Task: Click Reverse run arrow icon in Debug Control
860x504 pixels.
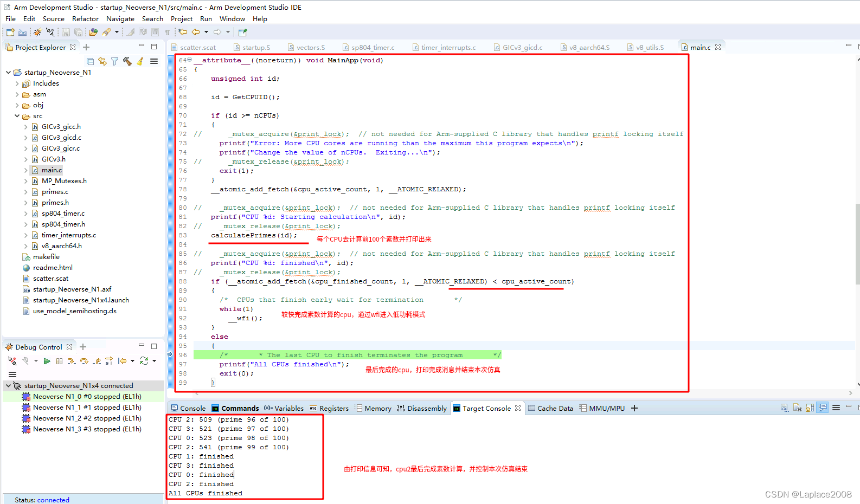Action: 123,361
